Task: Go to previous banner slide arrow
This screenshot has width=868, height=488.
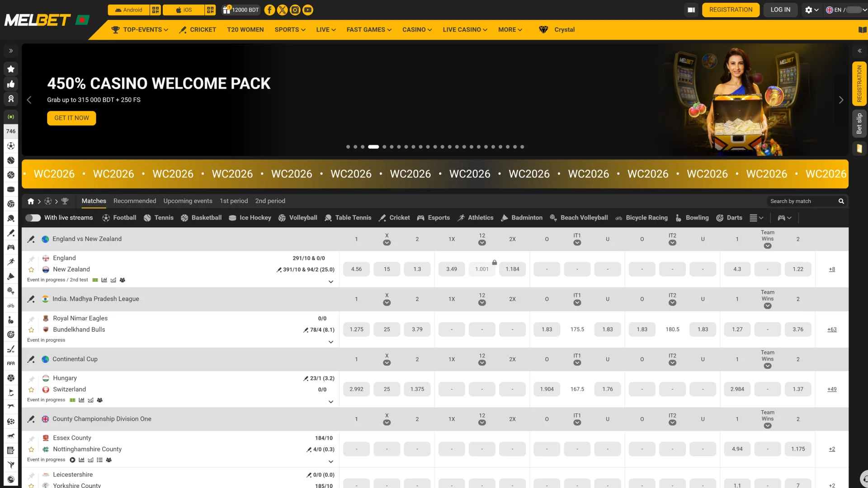Action: coord(29,100)
